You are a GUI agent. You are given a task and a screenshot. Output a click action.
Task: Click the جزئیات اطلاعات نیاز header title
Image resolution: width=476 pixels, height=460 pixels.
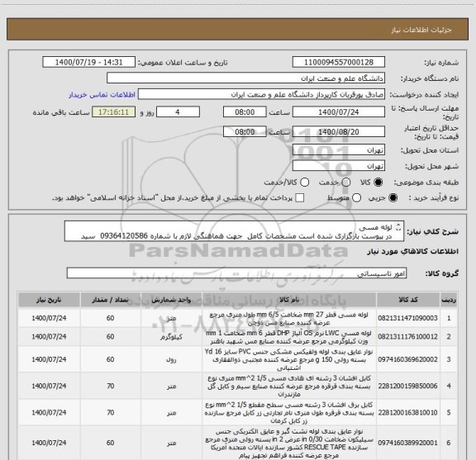[421, 30]
